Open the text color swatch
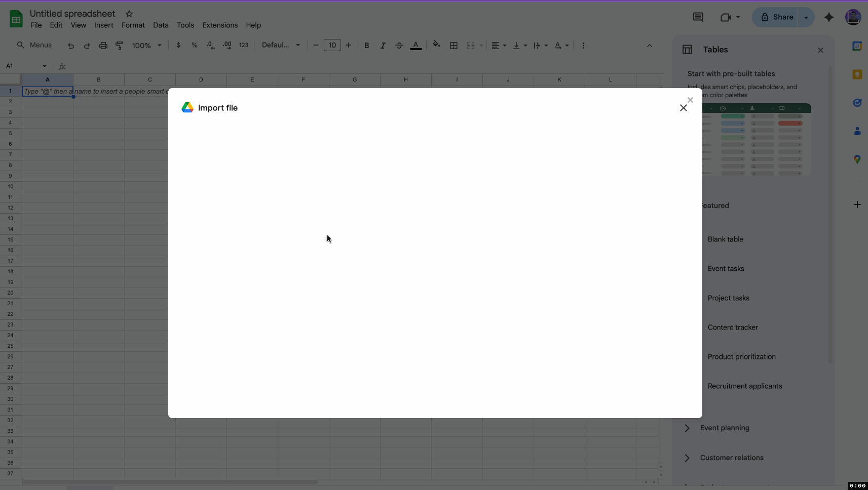 pyautogui.click(x=416, y=45)
